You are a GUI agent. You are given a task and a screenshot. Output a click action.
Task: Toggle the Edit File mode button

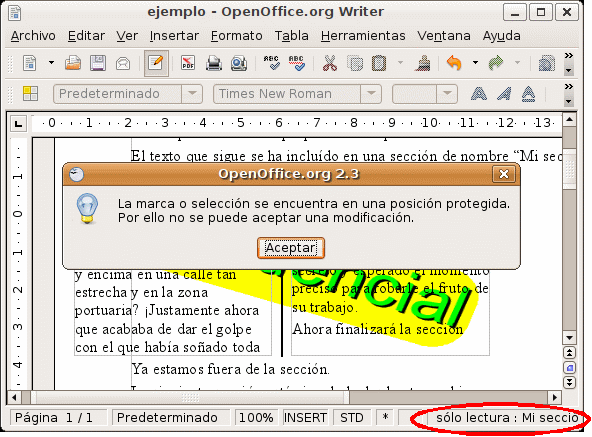[156, 63]
